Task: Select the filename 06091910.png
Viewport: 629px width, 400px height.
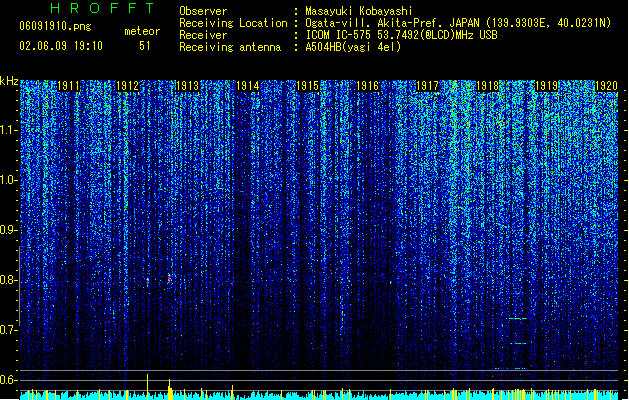Action: [x=55, y=26]
